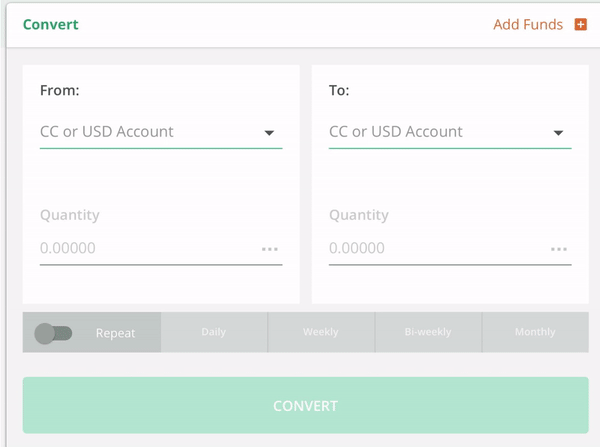Image resolution: width=600 pixels, height=447 pixels.
Task: Open the From quantity ellipsis options
Action: coord(270,249)
